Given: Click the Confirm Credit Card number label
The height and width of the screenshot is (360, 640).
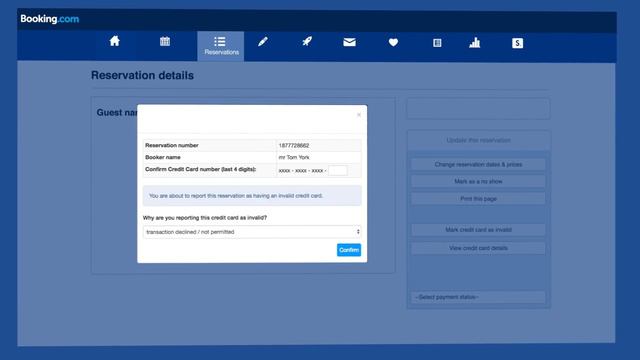Looking at the screenshot, I should pos(200,169).
